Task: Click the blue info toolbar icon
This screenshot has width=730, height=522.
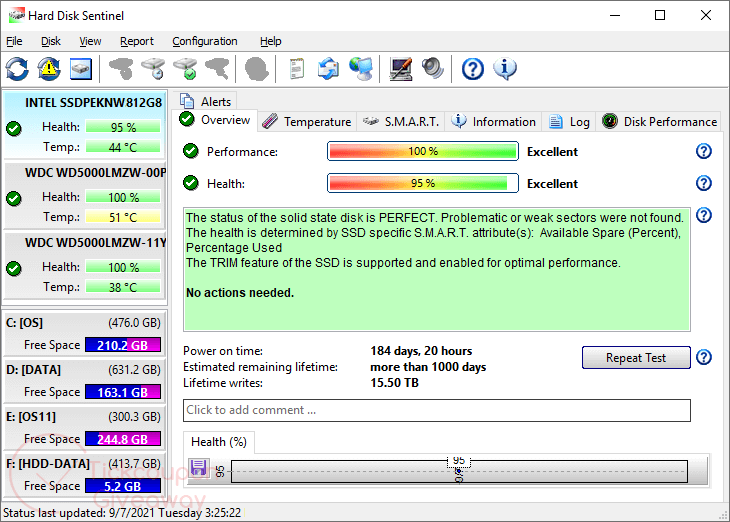Action: click(x=505, y=69)
